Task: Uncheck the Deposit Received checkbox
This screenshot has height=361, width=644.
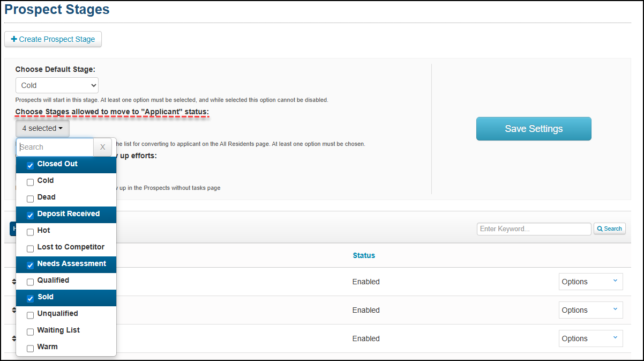Action: click(31, 215)
